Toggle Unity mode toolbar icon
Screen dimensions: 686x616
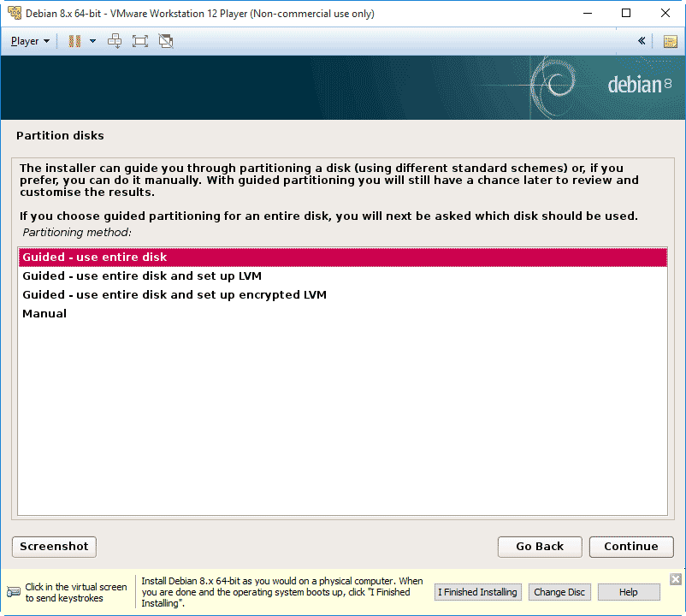pos(166,41)
